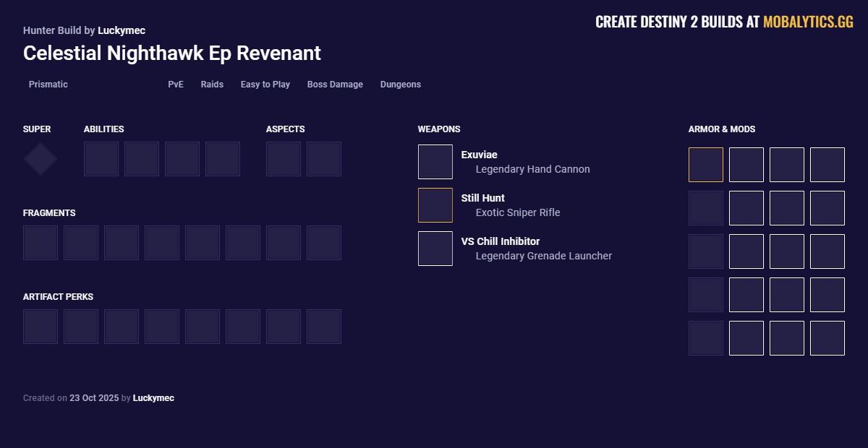
Task: Click the Prismatic subclass tag
Action: click(x=48, y=85)
